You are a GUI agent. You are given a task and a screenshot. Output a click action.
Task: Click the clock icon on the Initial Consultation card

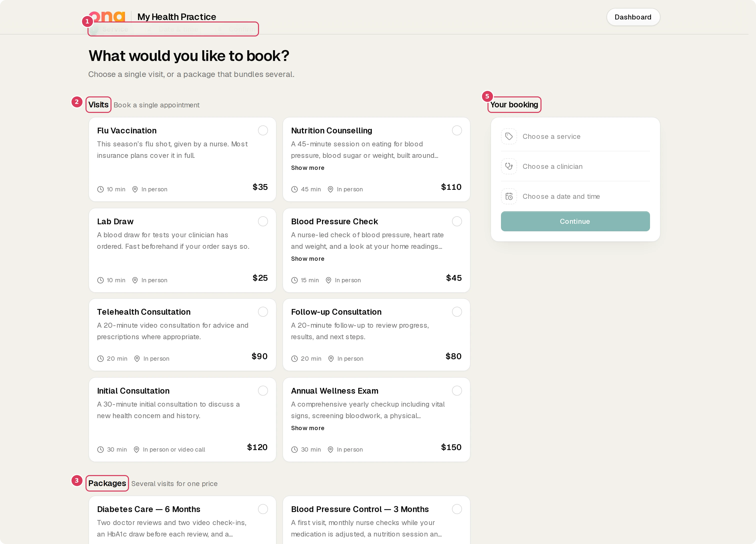pyautogui.click(x=100, y=450)
